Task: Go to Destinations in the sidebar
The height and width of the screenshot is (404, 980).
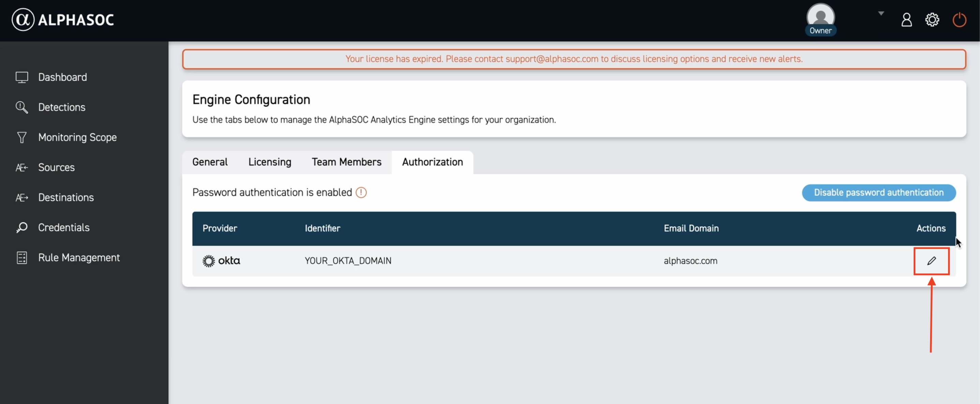Action: tap(66, 198)
